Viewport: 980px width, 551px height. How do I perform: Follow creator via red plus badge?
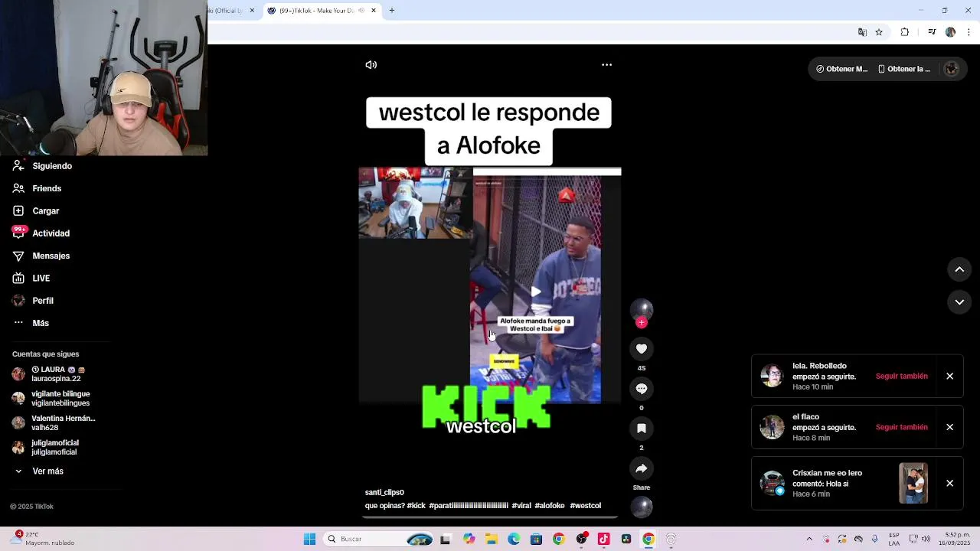[x=642, y=323]
